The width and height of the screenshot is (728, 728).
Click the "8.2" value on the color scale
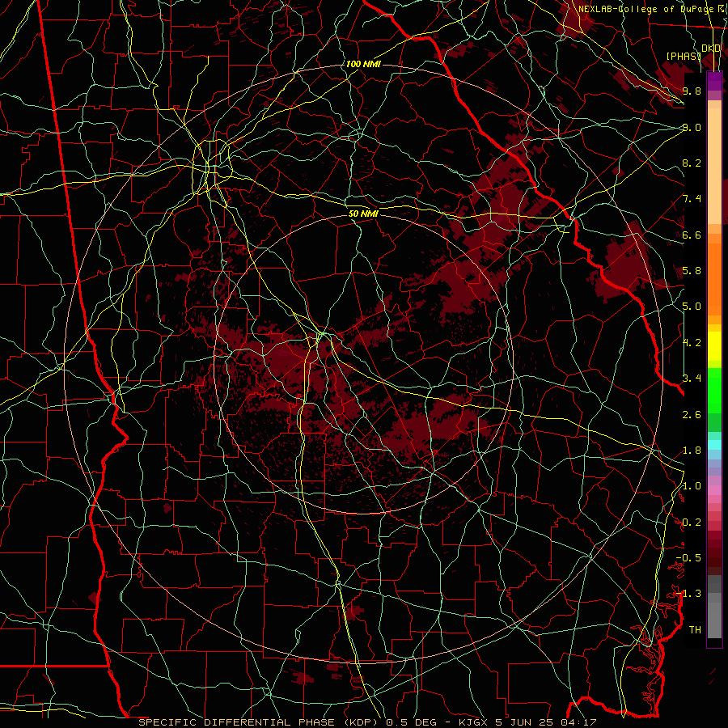[692, 163]
